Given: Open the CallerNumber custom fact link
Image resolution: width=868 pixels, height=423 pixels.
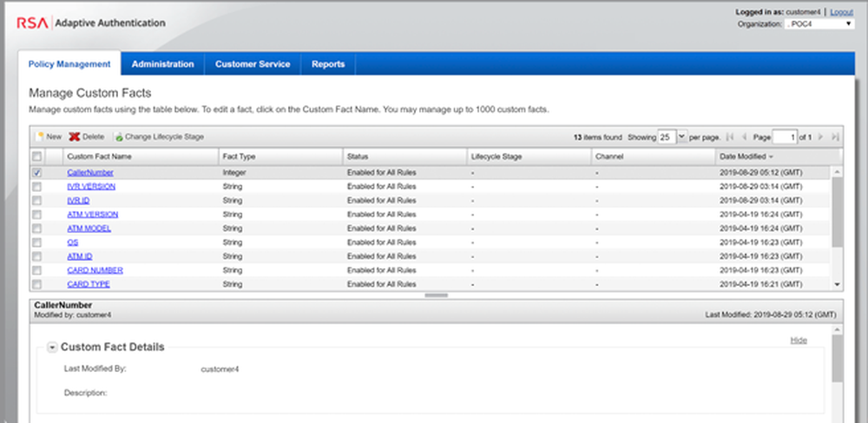Looking at the screenshot, I should pyautogui.click(x=90, y=173).
